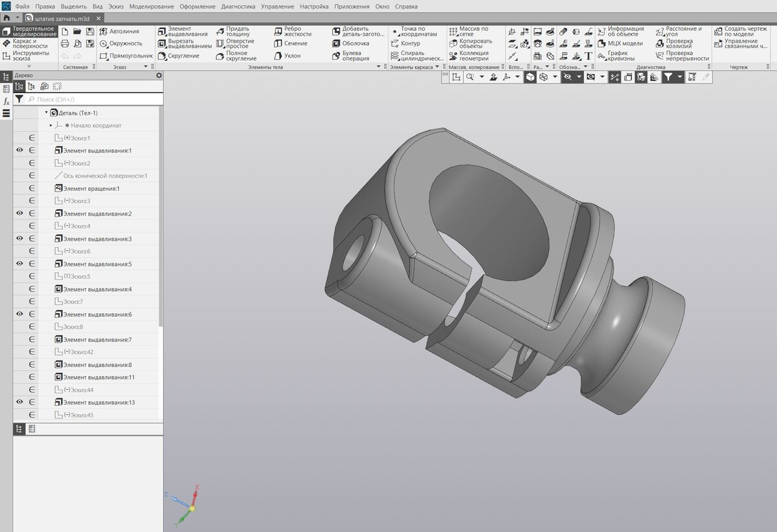Viewport: 777px width, 532px height.
Task: Toggle visibility of Элемент выдавливания:6
Action: click(19, 314)
